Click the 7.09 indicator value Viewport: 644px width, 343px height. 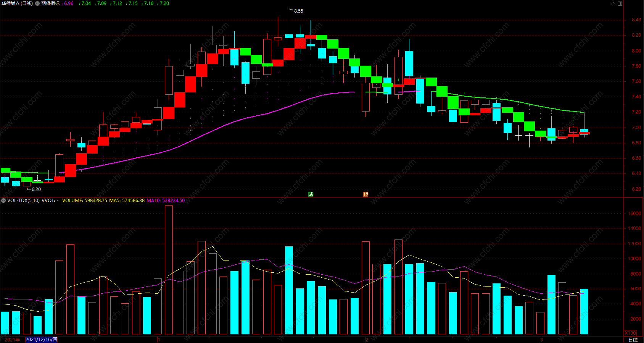point(102,3)
